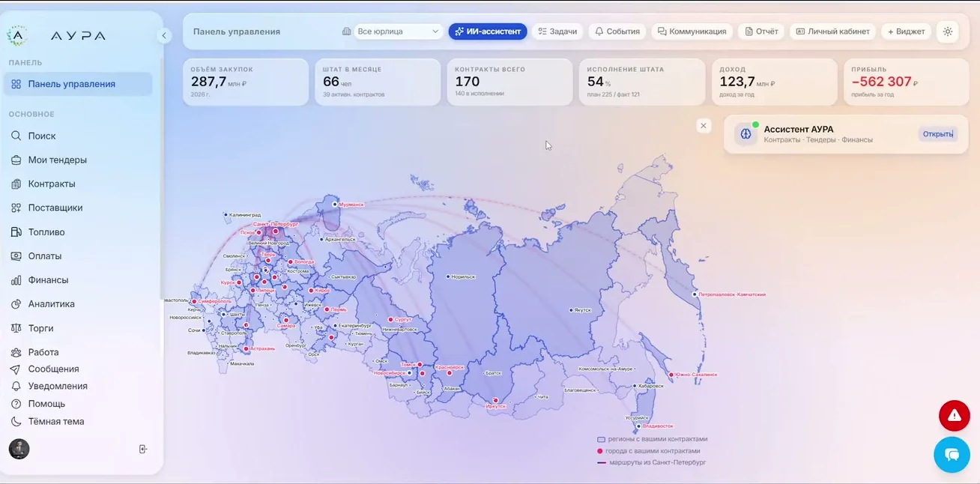Viewport: 980px width, 484px height.
Task: Click the Поиск magnifier icon
Action: pos(16,136)
